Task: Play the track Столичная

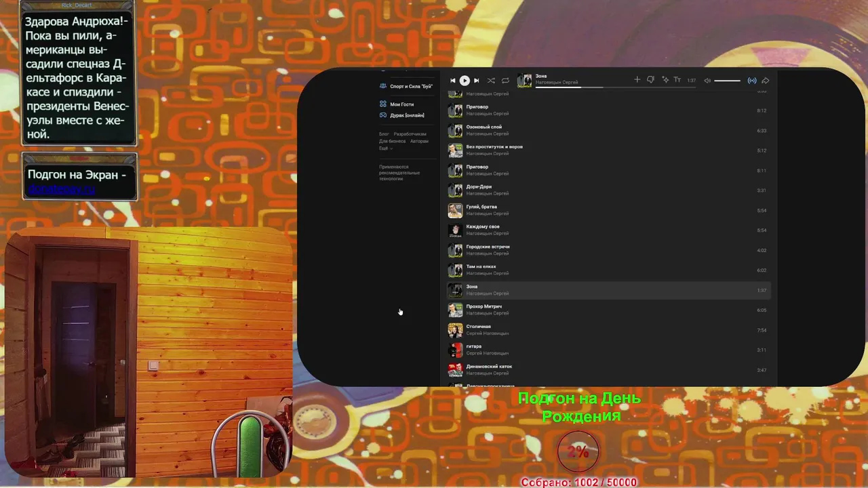Action: 608,330
